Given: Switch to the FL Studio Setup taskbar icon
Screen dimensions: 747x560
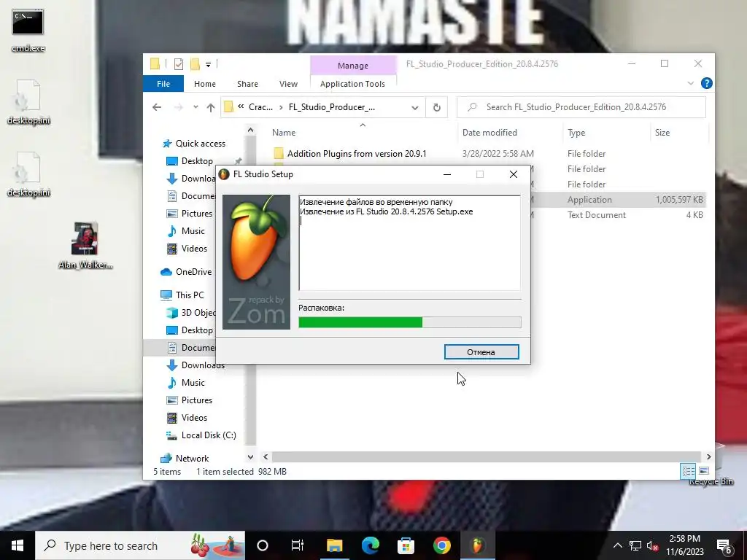Looking at the screenshot, I should [477, 545].
